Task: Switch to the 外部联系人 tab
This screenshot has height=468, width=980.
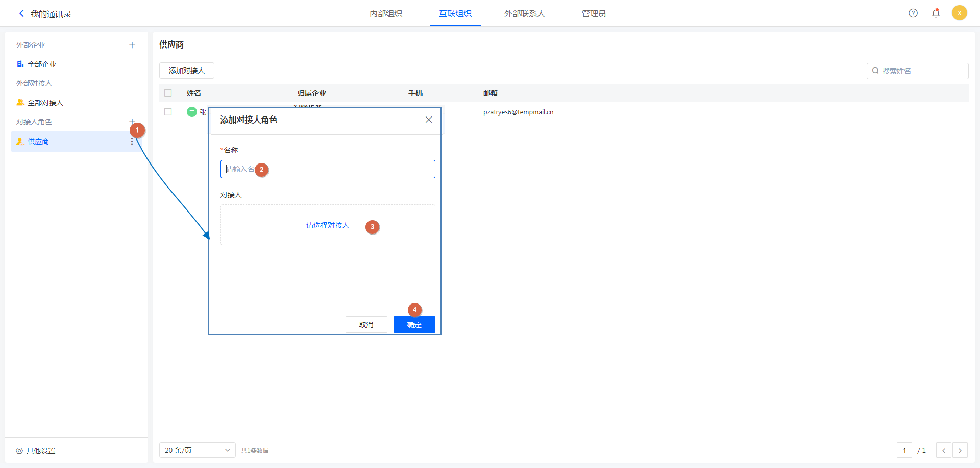Action: click(x=524, y=14)
